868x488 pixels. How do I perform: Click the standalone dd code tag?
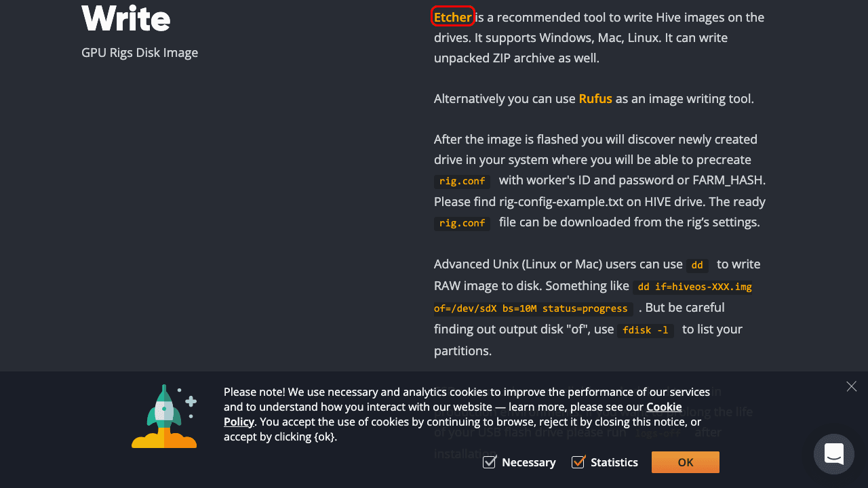[x=697, y=265]
